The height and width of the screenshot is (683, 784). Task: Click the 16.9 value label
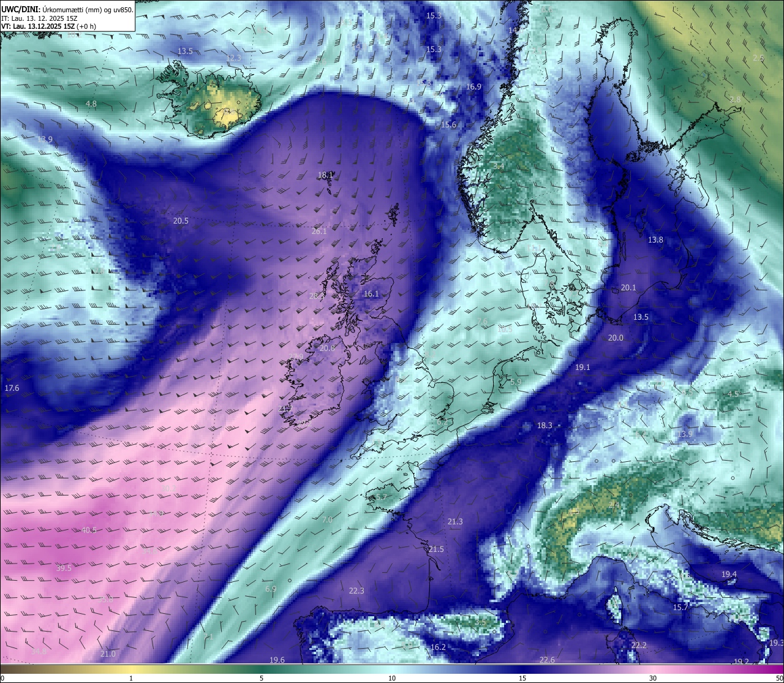[x=473, y=88]
